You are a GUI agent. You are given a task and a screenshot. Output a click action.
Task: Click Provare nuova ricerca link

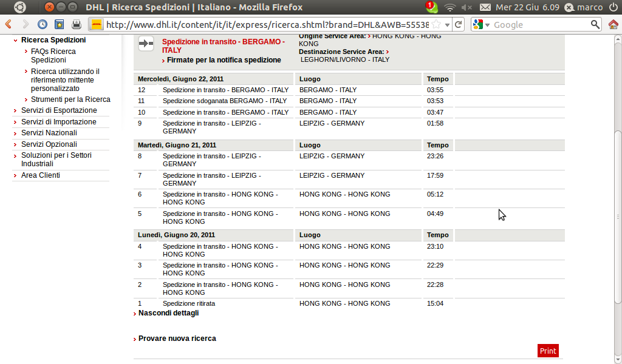click(177, 339)
